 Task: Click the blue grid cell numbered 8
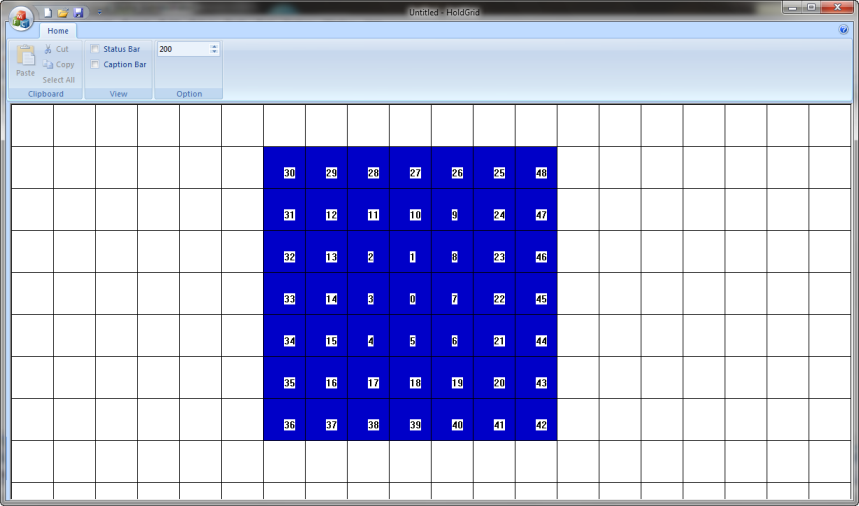tap(453, 251)
